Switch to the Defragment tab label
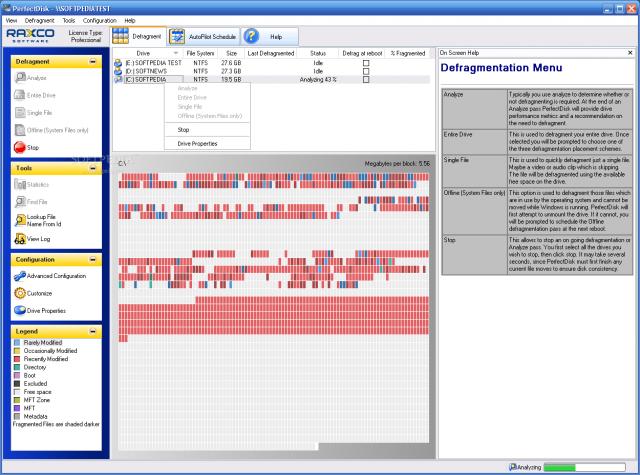 click(x=147, y=36)
